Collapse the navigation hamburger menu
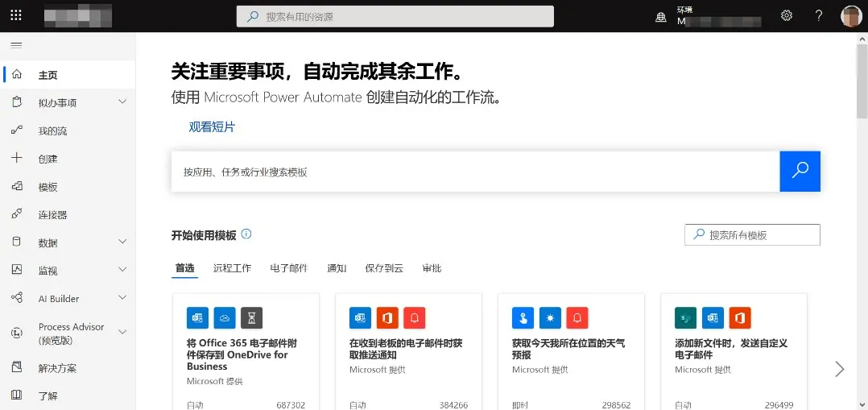Viewport: 868px width, 410px height. pyautogui.click(x=16, y=45)
